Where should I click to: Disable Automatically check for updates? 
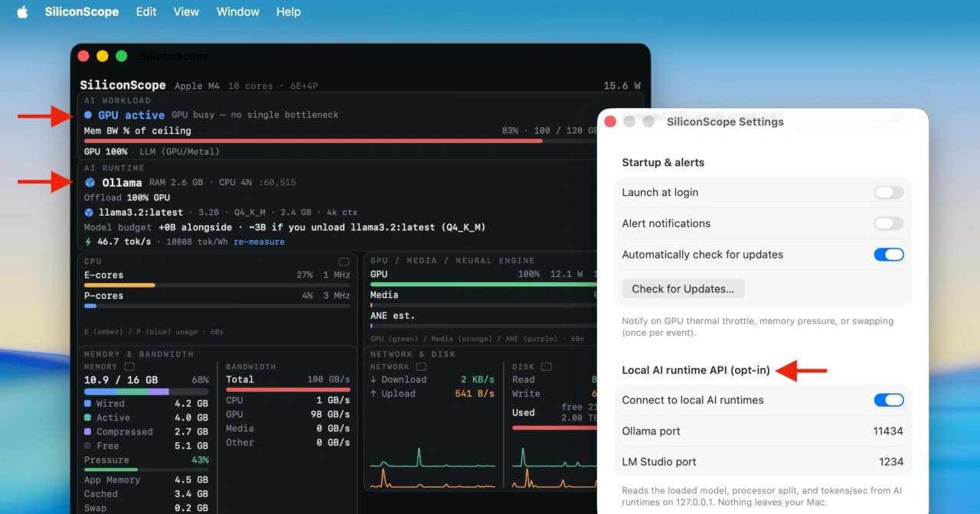click(x=889, y=255)
